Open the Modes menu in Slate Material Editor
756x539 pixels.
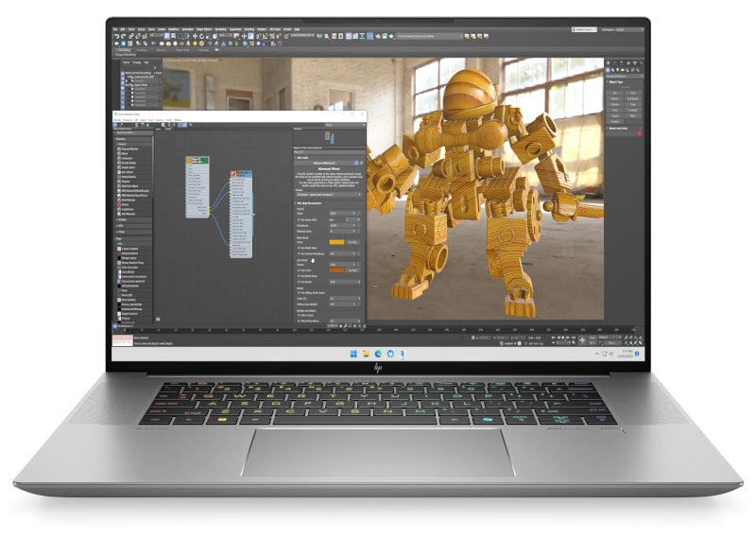(117, 120)
